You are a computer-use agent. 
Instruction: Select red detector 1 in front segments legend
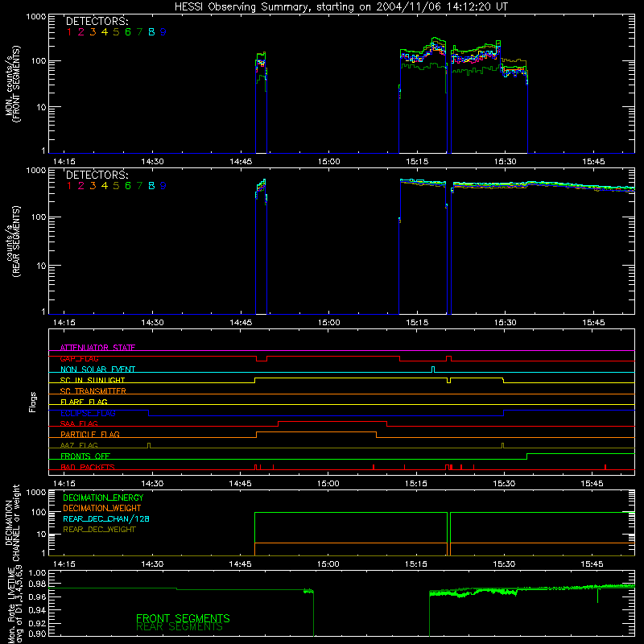[x=69, y=32]
